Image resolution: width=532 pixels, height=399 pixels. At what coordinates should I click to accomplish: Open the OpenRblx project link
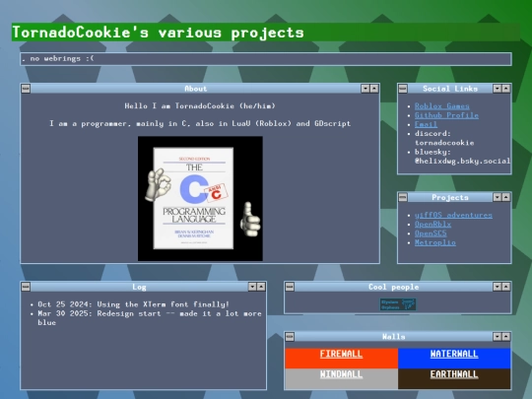pos(432,225)
